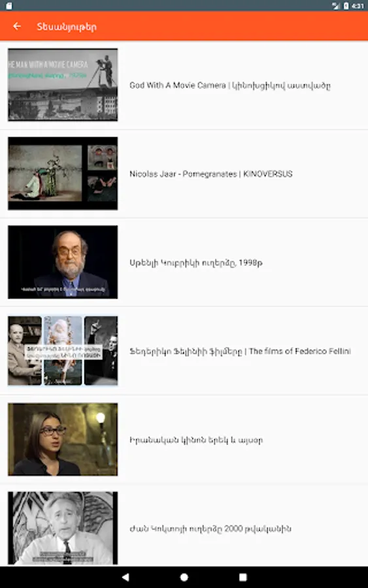Select the 1998 Kubrick message video title

click(196, 263)
